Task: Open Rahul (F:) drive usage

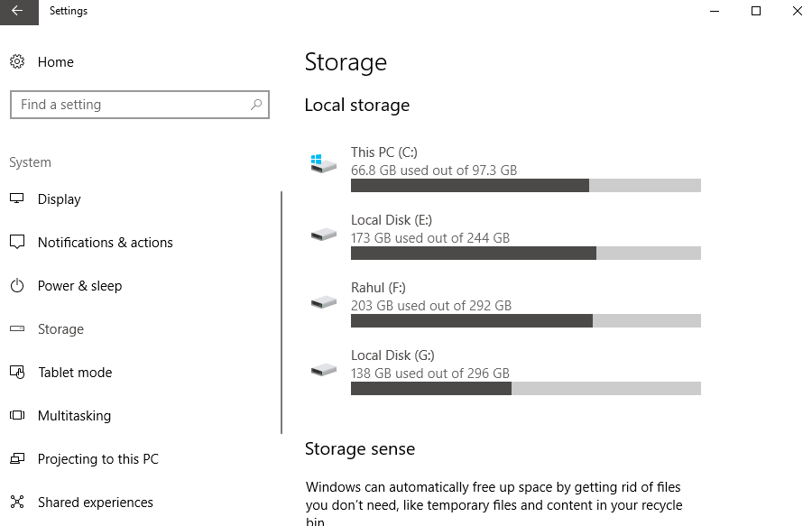Action: (x=378, y=288)
